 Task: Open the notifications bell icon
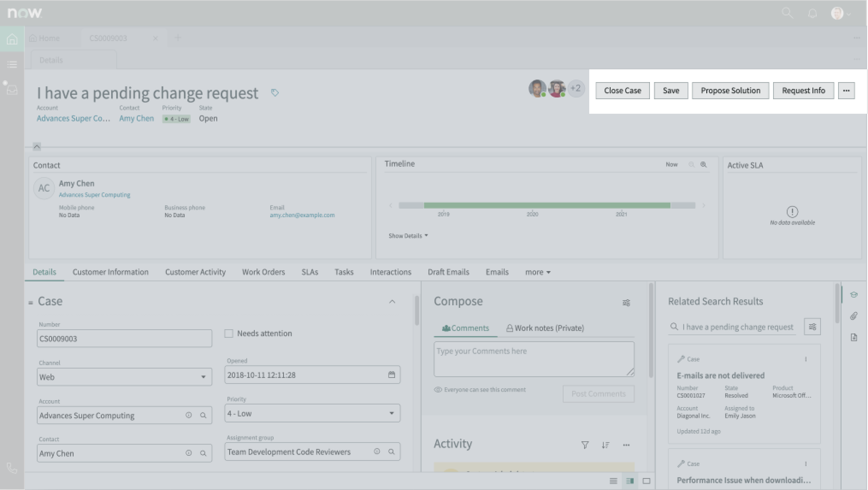[812, 13]
